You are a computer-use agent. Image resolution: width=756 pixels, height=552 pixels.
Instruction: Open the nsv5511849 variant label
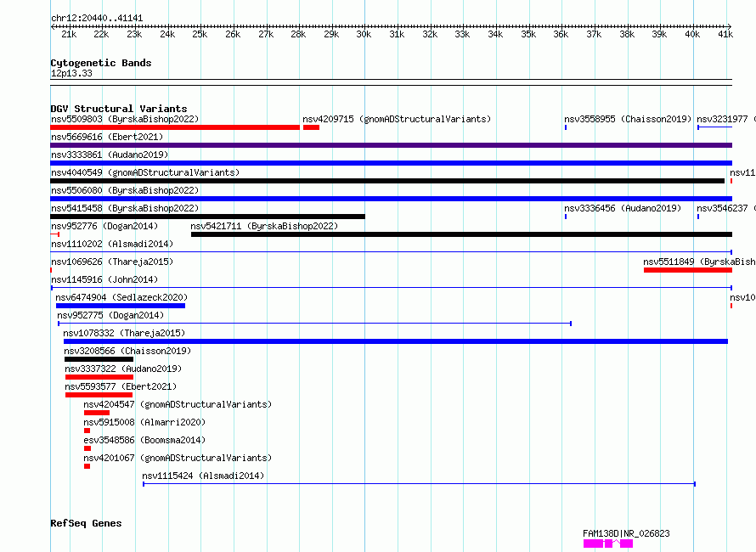699,262
